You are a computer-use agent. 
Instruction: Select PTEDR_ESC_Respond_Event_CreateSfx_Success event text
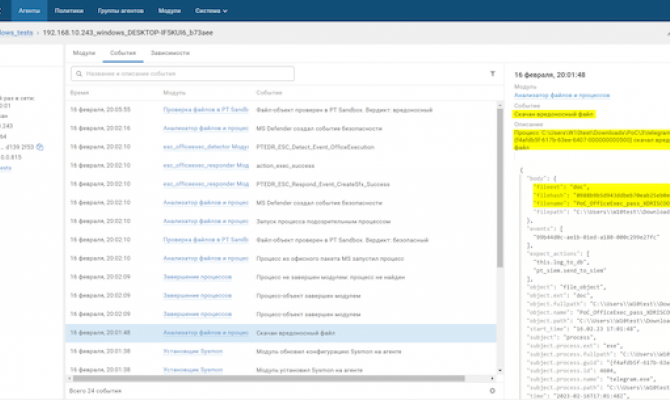(323, 184)
